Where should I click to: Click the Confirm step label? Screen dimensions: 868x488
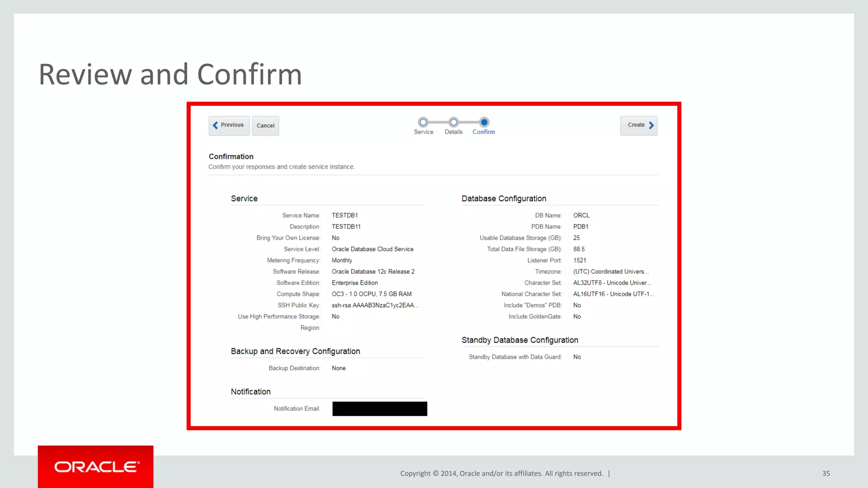click(484, 132)
